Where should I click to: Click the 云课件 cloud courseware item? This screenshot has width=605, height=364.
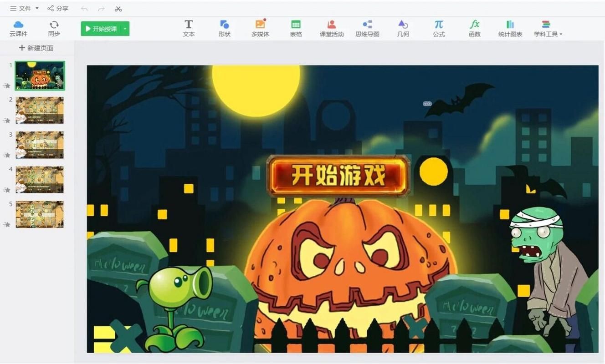point(19,28)
